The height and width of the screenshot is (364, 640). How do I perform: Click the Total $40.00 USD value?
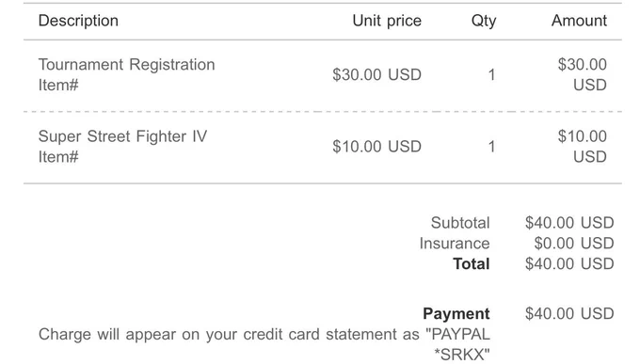[x=569, y=263]
